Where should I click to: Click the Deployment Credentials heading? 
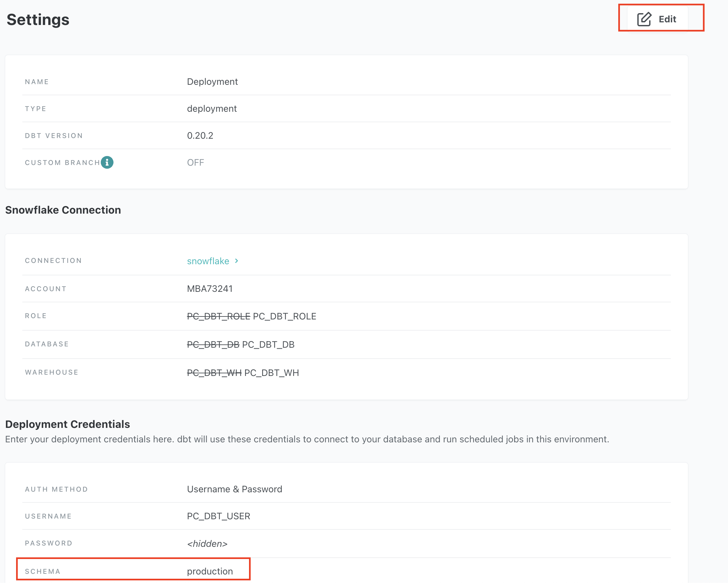68,424
